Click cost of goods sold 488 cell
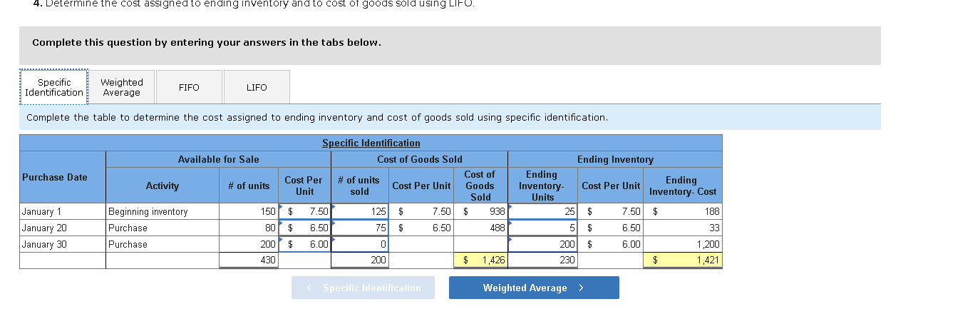 coord(480,228)
